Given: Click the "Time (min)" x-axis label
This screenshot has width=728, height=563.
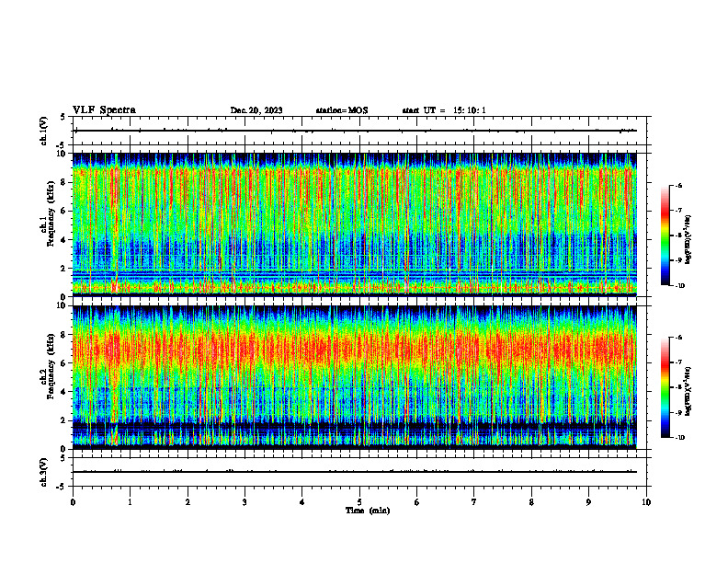Looking at the screenshot, I should [x=368, y=511].
